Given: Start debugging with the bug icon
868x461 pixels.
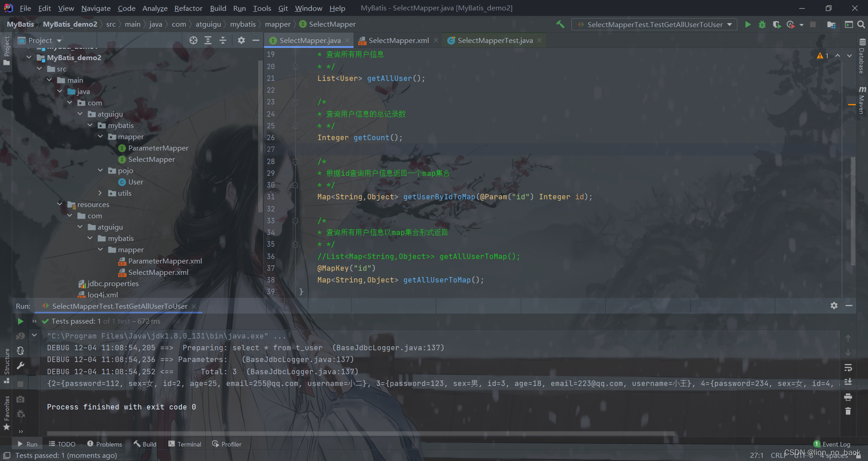Looking at the screenshot, I should [x=762, y=24].
